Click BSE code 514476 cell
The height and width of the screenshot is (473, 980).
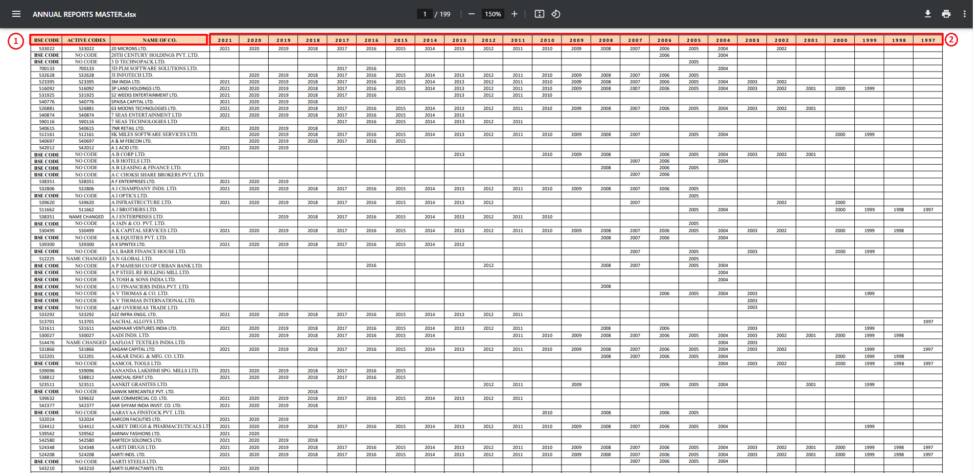pos(46,343)
